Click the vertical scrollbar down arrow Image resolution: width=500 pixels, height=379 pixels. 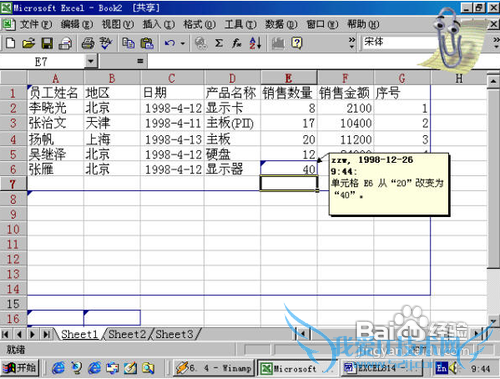(x=493, y=321)
